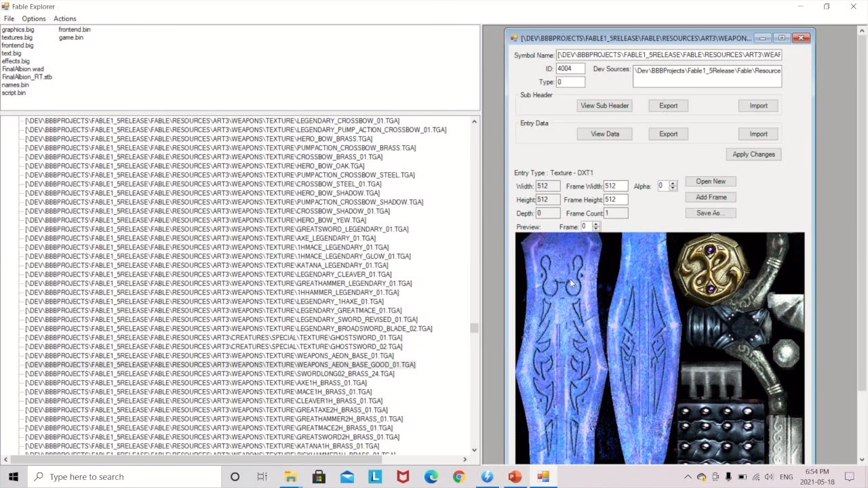Click the Cortana circle icon
868x488 pixels.
235,476
